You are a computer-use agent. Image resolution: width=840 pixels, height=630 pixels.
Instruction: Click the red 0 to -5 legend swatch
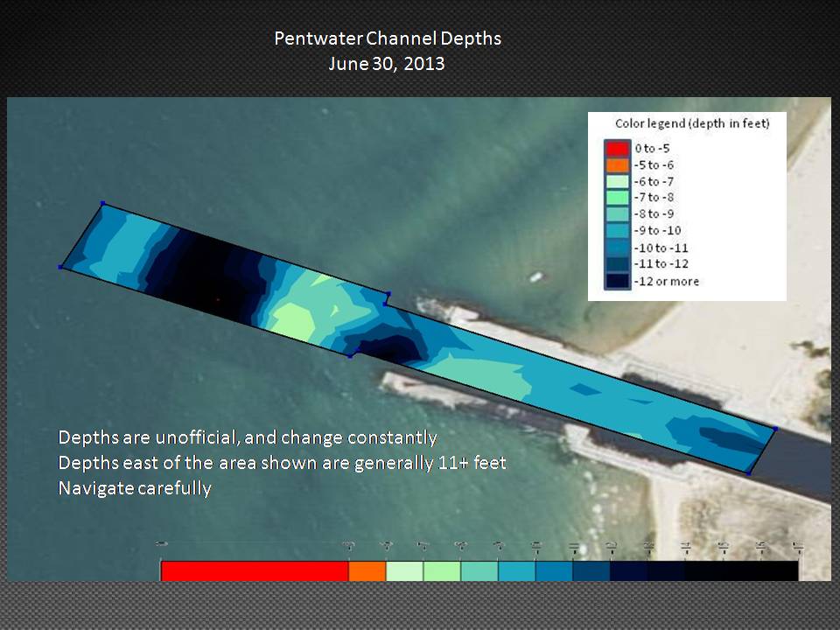tap(617, 149)
